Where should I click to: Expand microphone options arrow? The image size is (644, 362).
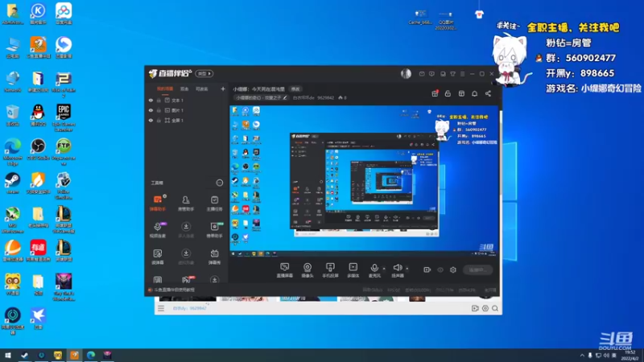pos(384,269)
